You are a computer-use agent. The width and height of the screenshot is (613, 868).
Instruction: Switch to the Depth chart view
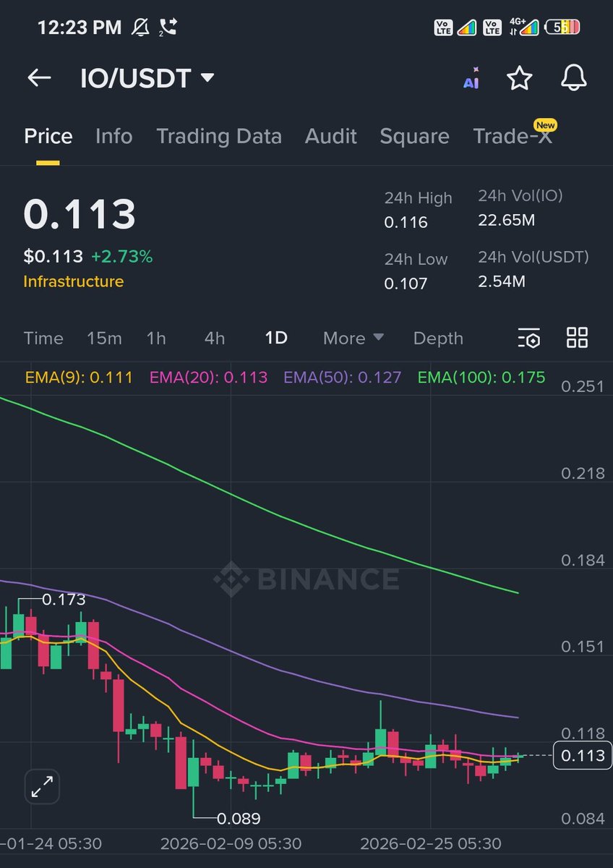(438, 338)
